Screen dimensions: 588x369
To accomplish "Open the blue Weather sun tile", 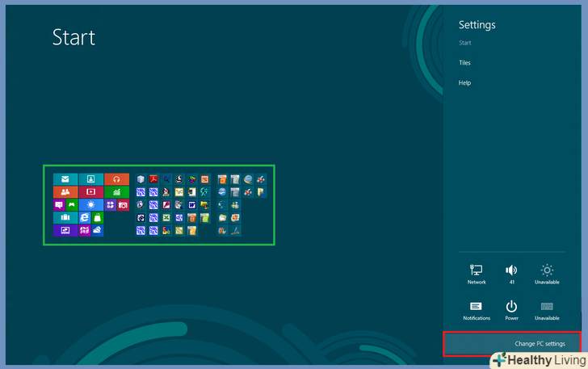I will pos(91,205).
